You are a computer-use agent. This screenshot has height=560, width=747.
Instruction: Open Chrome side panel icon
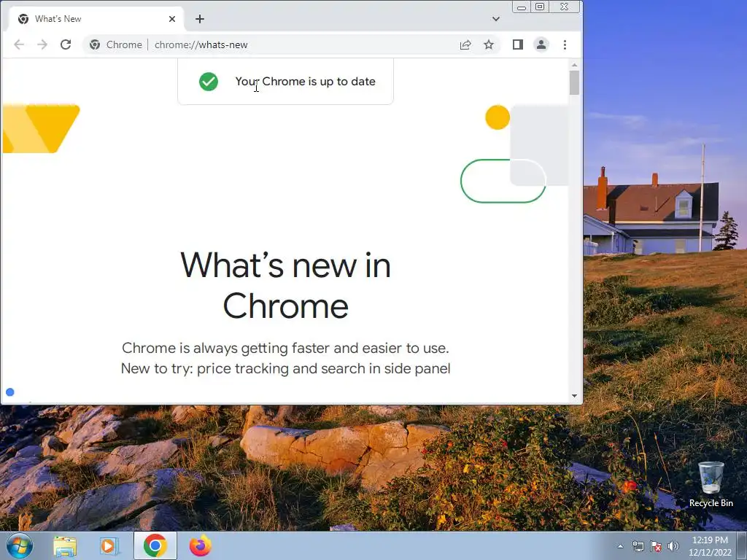point(518,44)
